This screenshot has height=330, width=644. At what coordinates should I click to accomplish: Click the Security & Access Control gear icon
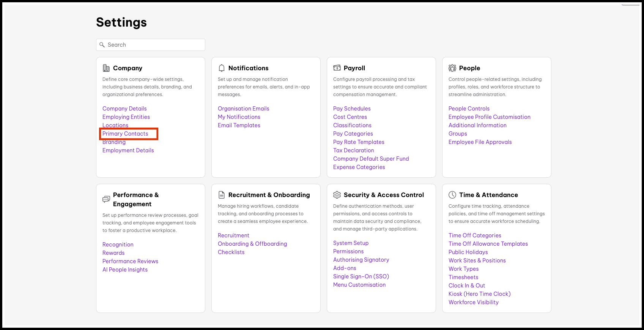(x=337, y=195)
